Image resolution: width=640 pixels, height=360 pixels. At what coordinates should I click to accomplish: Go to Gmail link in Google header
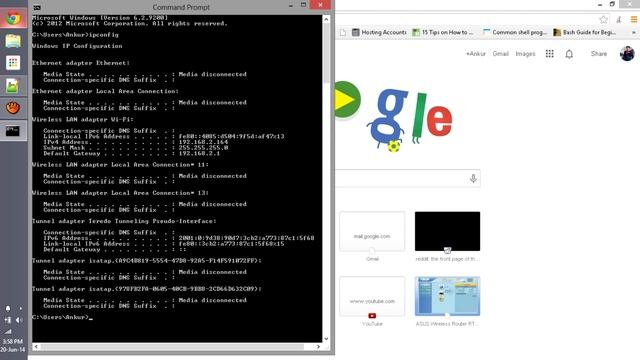pyautogui.click(x=500, y=54)
